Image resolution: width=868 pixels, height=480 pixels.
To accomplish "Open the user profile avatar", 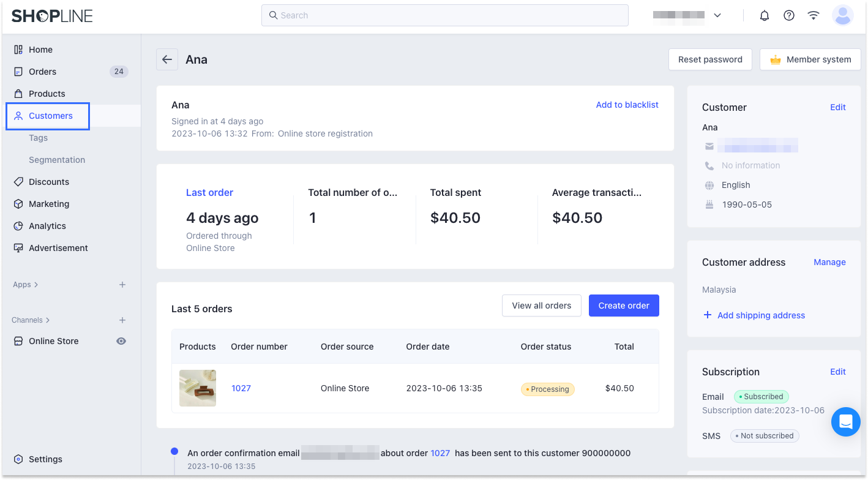I will click(843, 15).
